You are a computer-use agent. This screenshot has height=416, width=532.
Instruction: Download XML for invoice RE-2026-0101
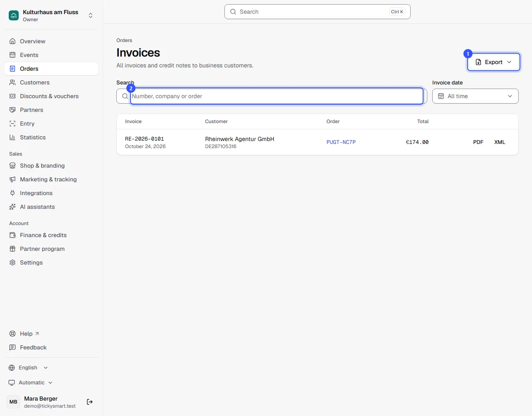(x=500, y=142)
